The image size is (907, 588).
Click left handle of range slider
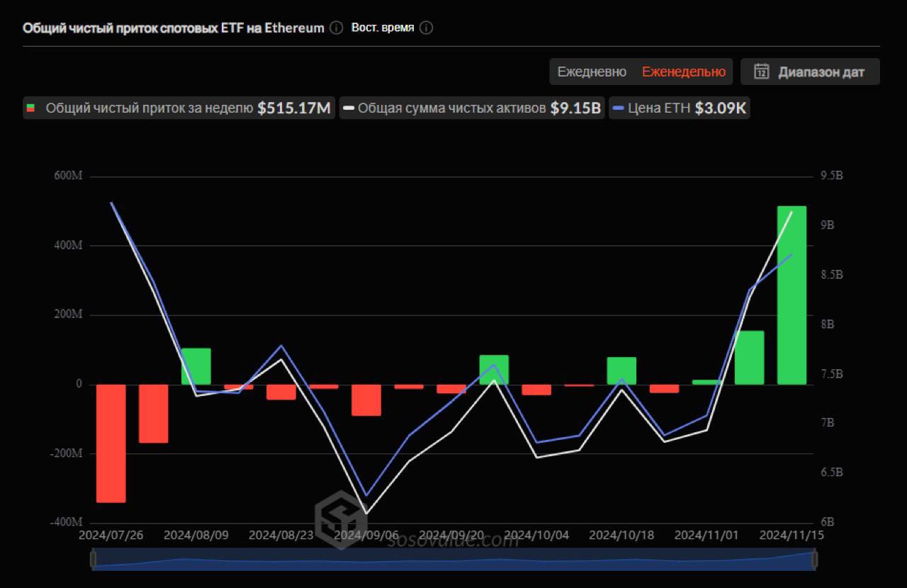coord(93,559)
